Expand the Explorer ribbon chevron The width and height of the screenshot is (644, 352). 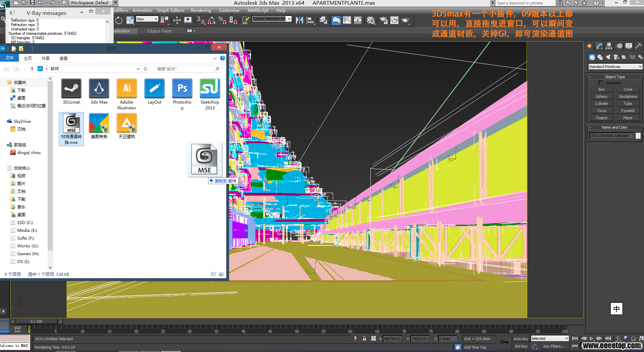coord(215,58)
